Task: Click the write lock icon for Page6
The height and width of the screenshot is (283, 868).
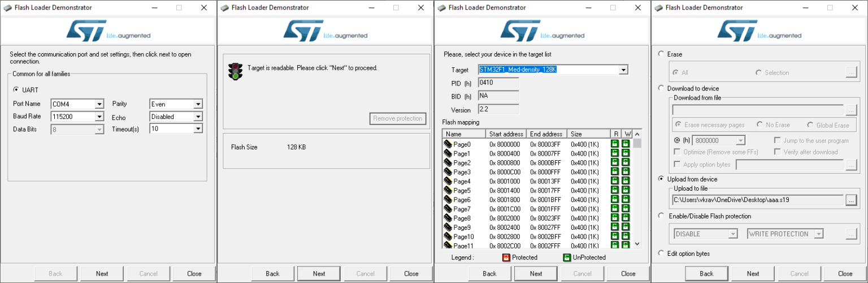Action: point(626,200)
